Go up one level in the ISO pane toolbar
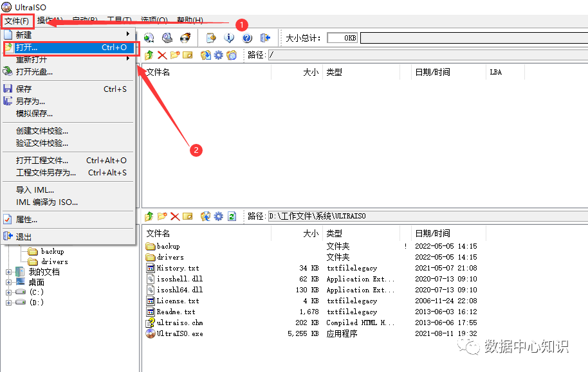 (x=149, y=55)
